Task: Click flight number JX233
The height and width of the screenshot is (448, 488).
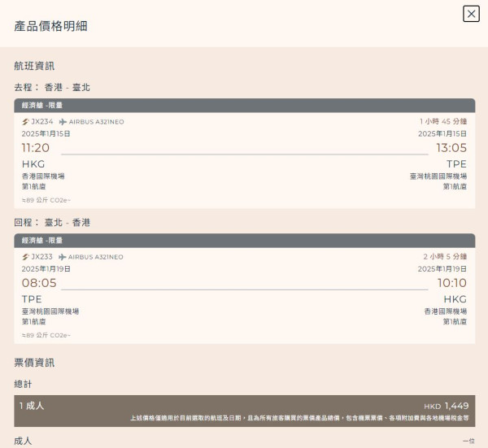Action: (x=41, y=257)
